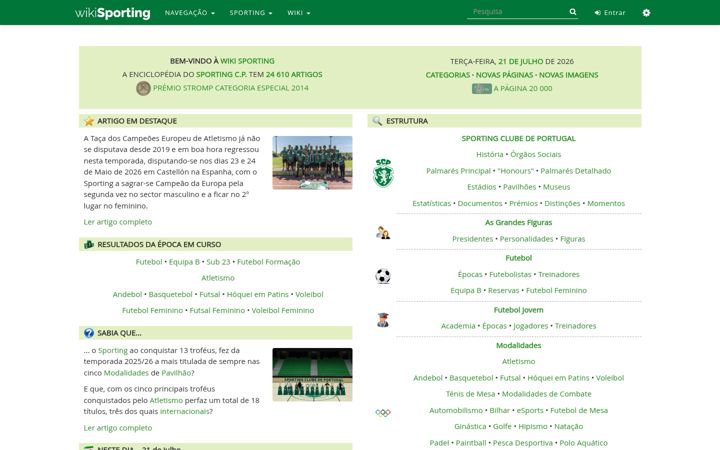Click the Sporting SCP crest icon
The width and height of the screenshot is (720, 450).
(383, 173)
